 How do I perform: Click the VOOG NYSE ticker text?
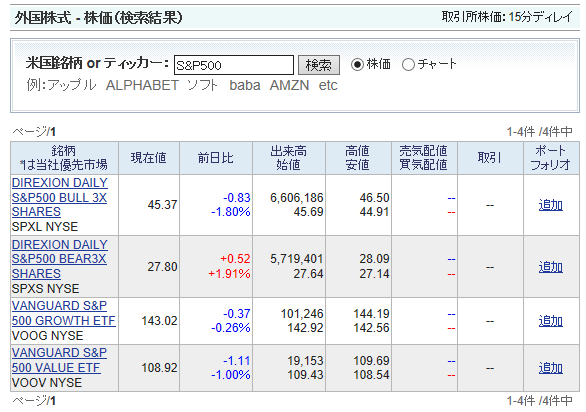[47, 336]
